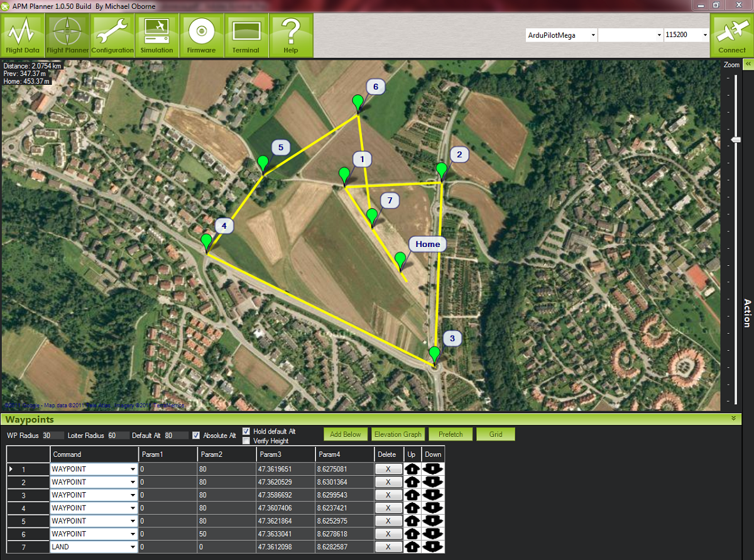
Task: Select map waypoint marker 5
Action: (x=263, y=164)
